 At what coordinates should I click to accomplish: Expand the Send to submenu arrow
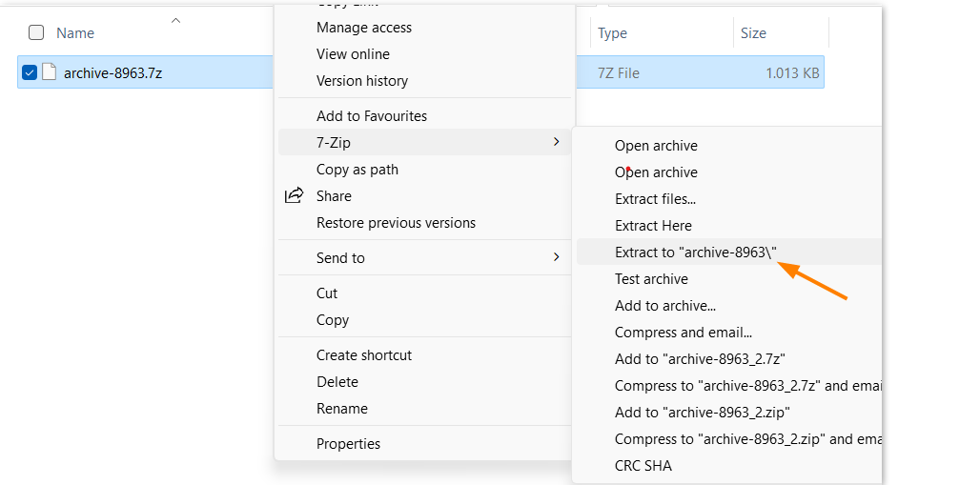coord(556,257)
